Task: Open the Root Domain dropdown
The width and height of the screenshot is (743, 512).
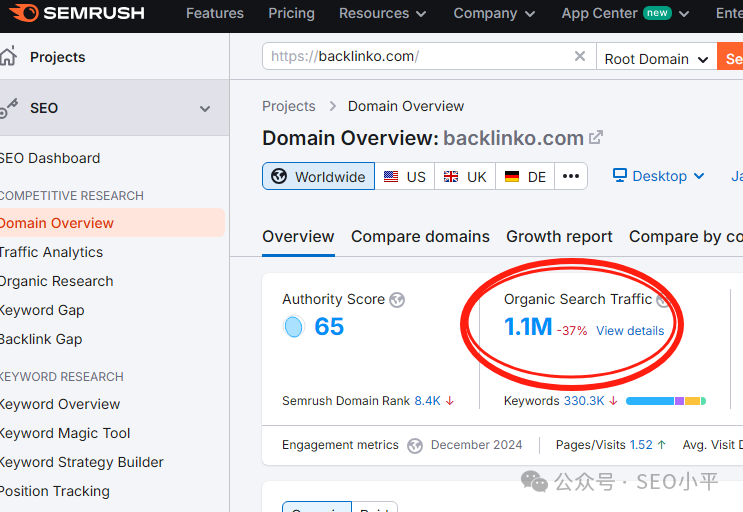Action: (x=656, y=59)
